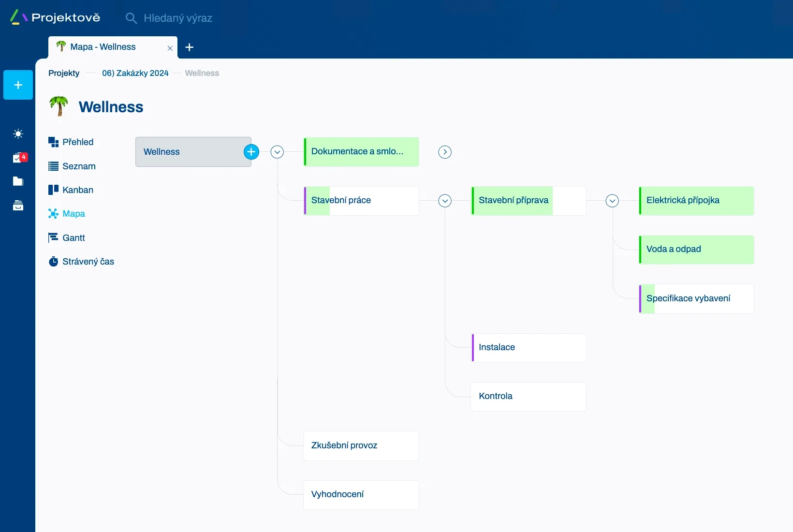Viewport: 793px width, 532px height.
Task: Click the palm tree icon beside Wellness title
Action: point(59,106)
